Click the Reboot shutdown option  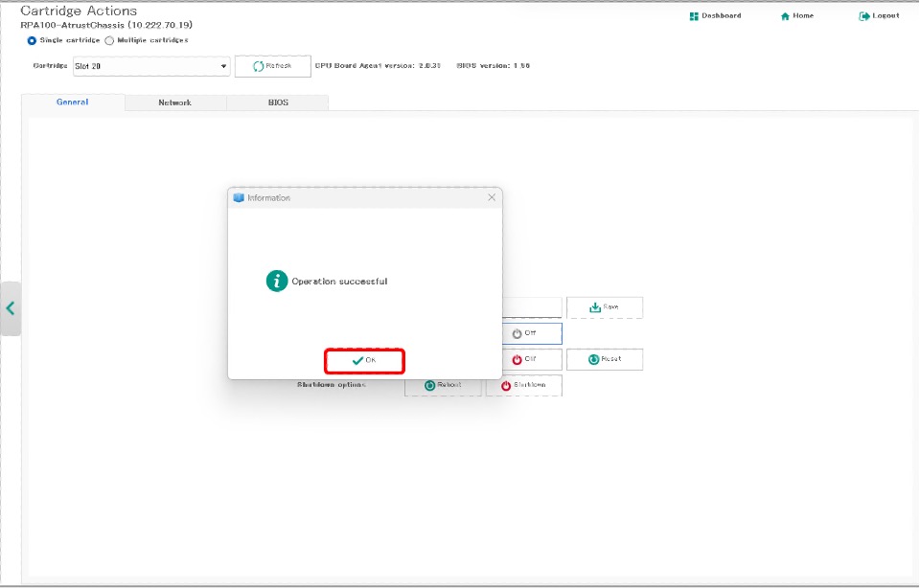point(443,385)
